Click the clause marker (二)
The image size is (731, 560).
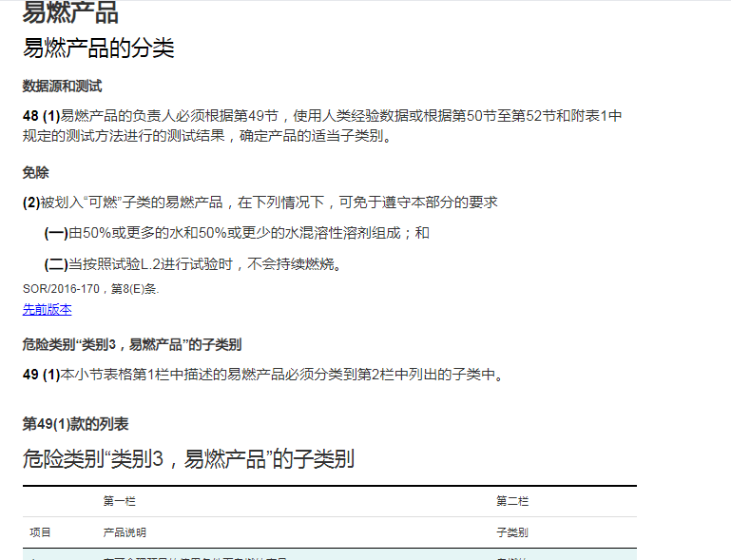point(56,263)
